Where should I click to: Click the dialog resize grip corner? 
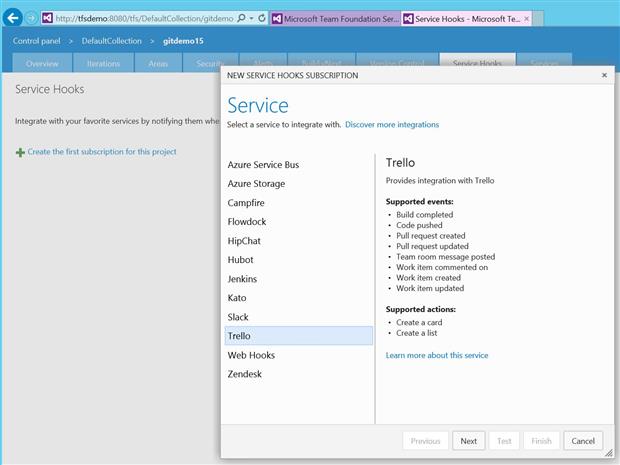(609, 453)
